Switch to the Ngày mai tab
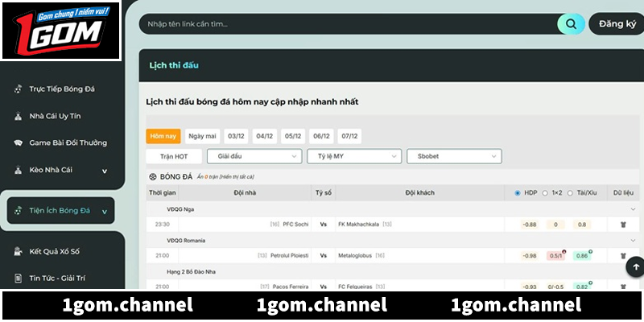The image size is (644, 322). click(202, 136)
